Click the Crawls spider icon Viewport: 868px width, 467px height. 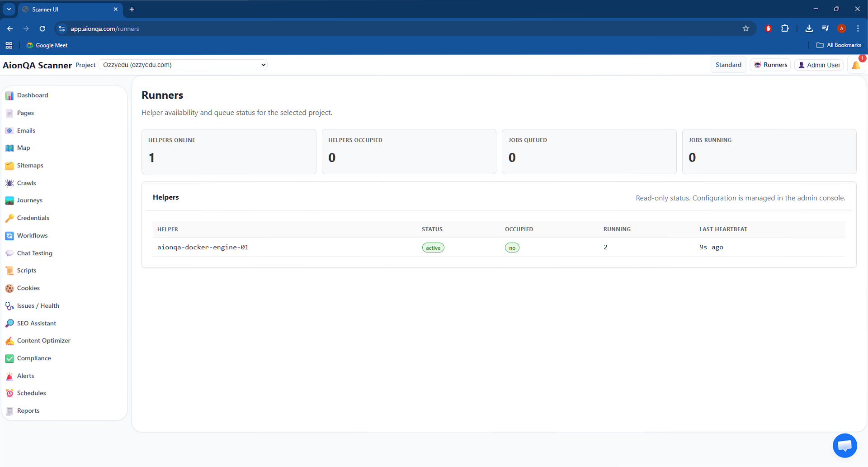(x=9, y=183)
